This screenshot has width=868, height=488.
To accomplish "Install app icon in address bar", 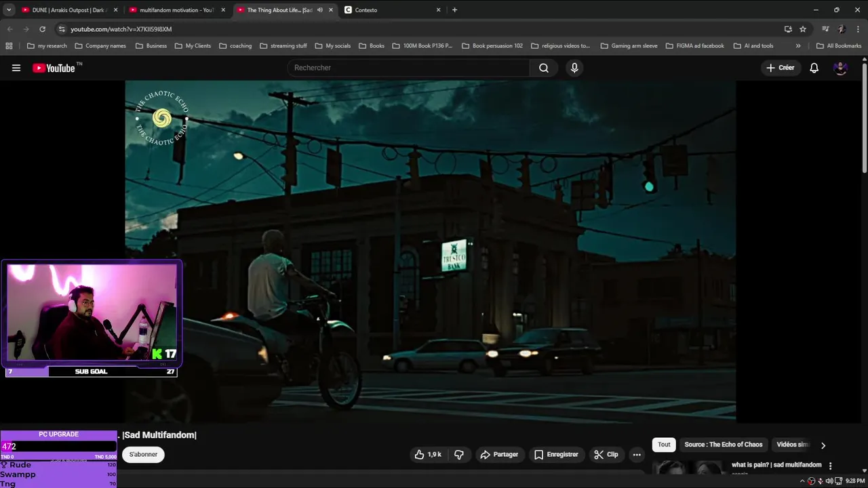I will coord(788,29).
